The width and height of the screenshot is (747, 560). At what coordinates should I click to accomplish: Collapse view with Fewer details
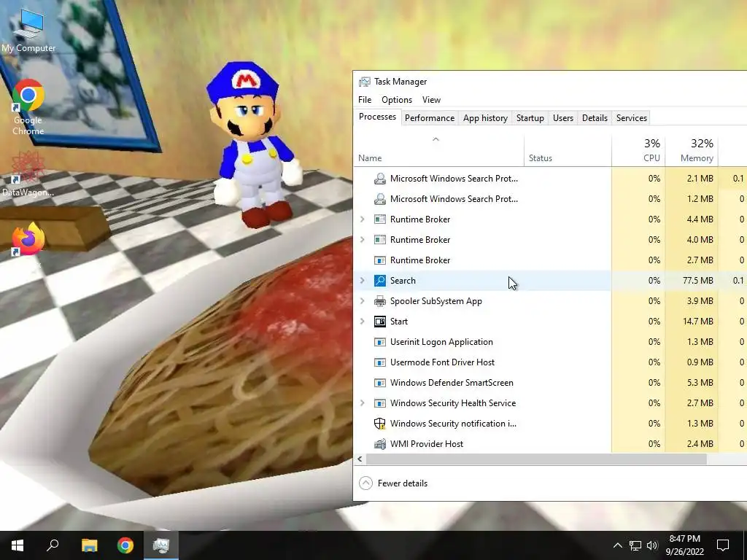coord(393,483)
